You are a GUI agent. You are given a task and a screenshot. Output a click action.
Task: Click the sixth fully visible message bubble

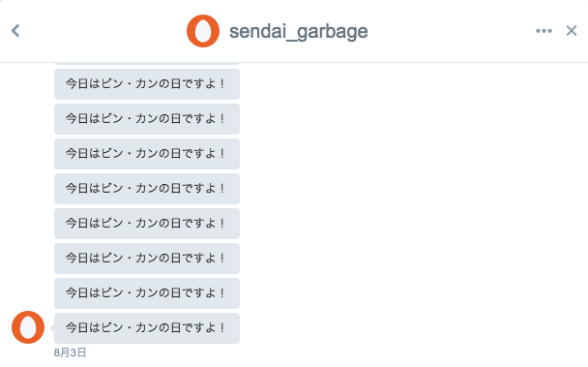coord(147,259)
